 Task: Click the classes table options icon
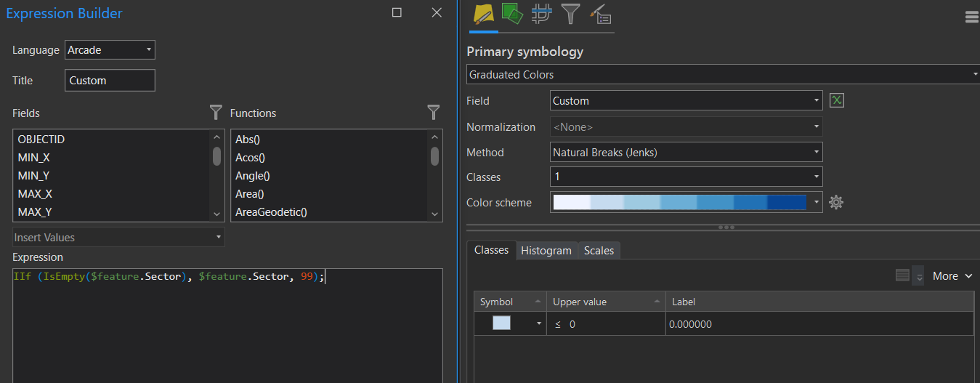[903, 275]
